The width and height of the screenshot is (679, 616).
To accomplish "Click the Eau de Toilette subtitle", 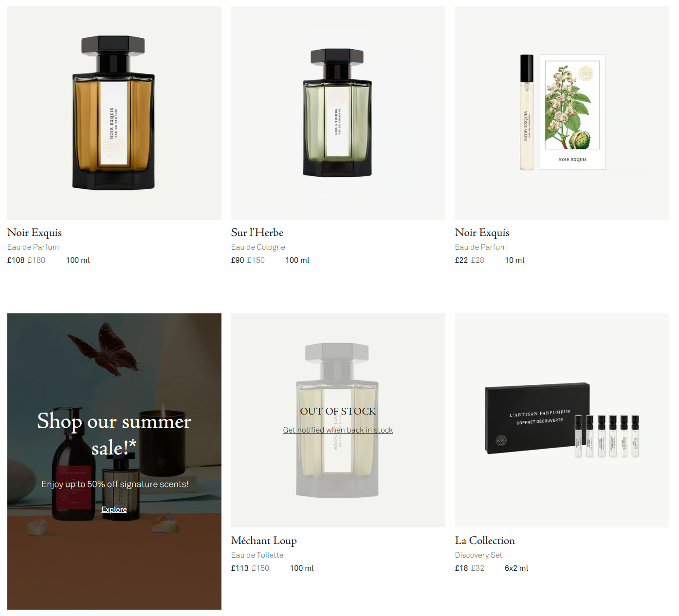I will pyautogui.click(x=257, y=555).
